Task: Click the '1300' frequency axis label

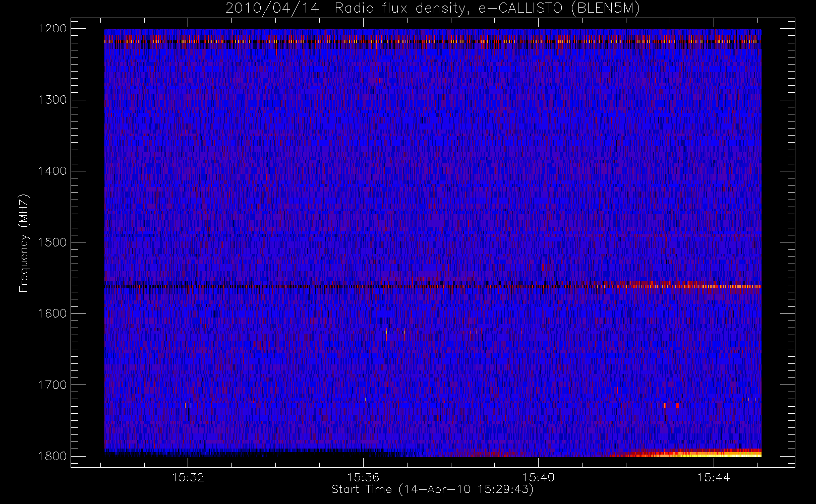Action: tap(52, 100)
